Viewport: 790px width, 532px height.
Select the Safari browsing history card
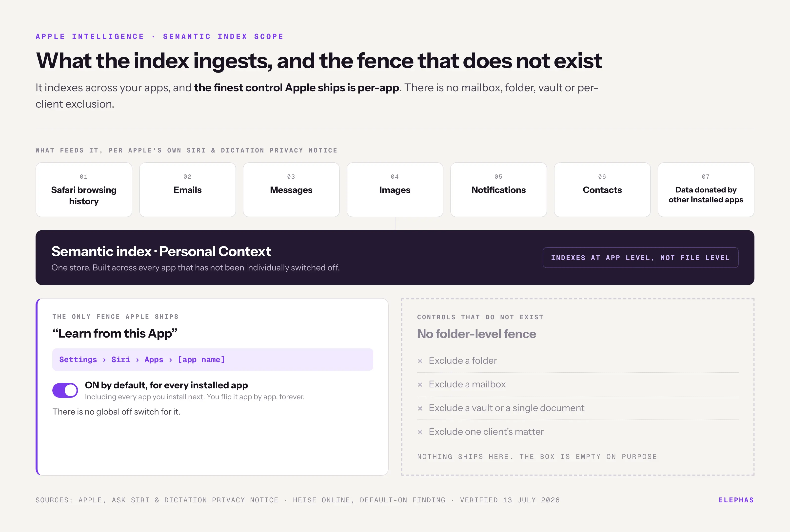point(84,190)
